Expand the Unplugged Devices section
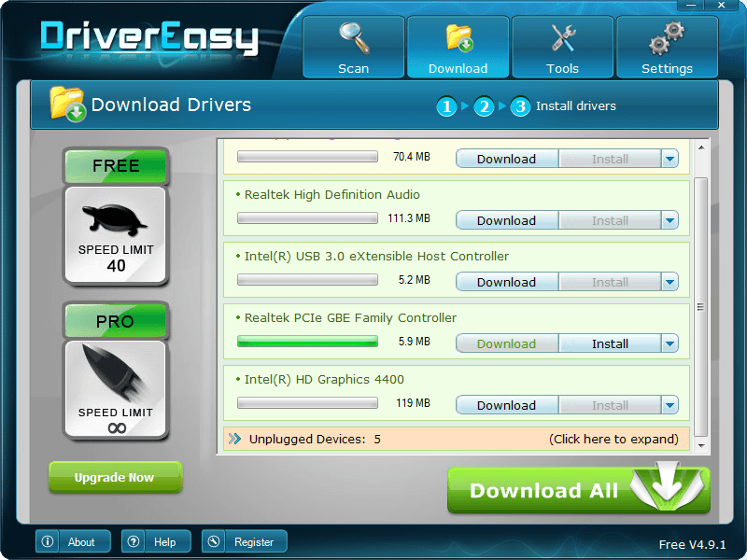747x560 pixels. tap(457, 439)
